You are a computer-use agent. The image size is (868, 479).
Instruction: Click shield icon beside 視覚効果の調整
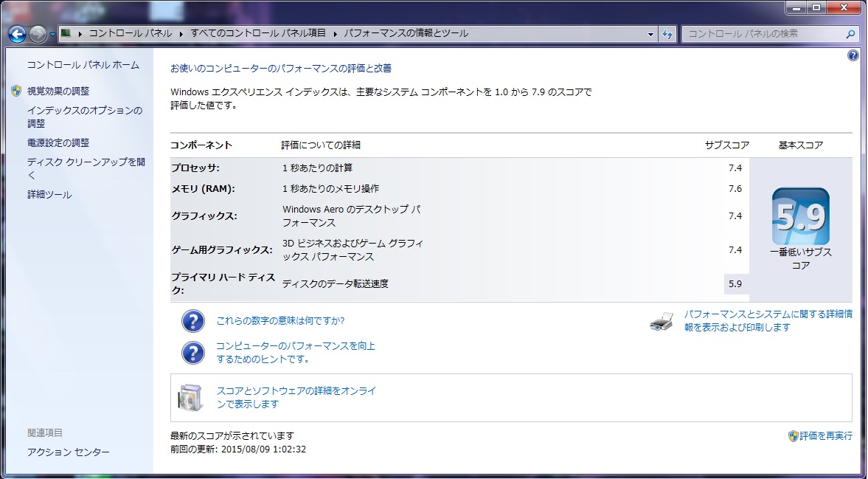coord(17,91)
